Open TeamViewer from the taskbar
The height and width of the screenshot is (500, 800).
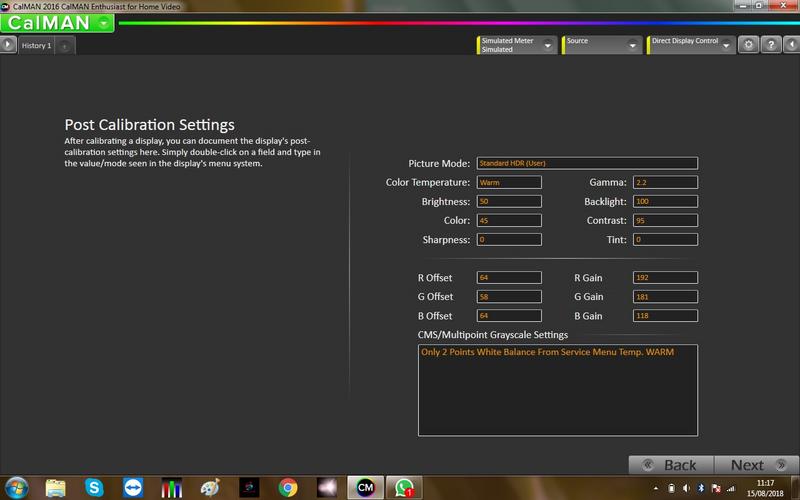[x=133, y=488]
